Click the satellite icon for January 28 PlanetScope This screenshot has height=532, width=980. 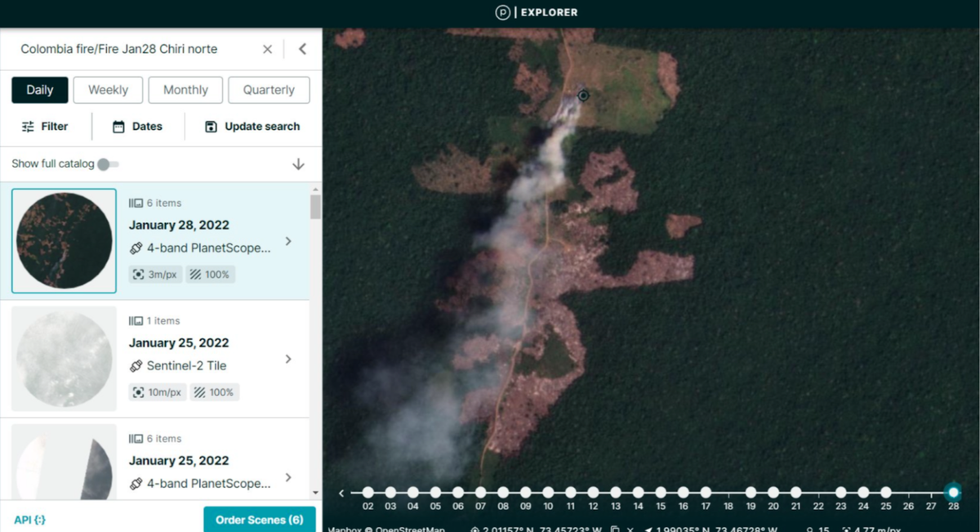[x=136, y=248]
